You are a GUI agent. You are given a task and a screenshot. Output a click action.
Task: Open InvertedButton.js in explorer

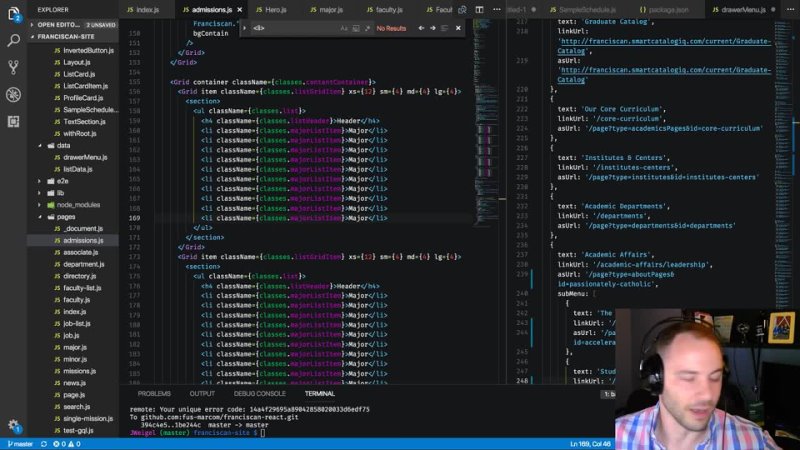(x=90, y=51)
